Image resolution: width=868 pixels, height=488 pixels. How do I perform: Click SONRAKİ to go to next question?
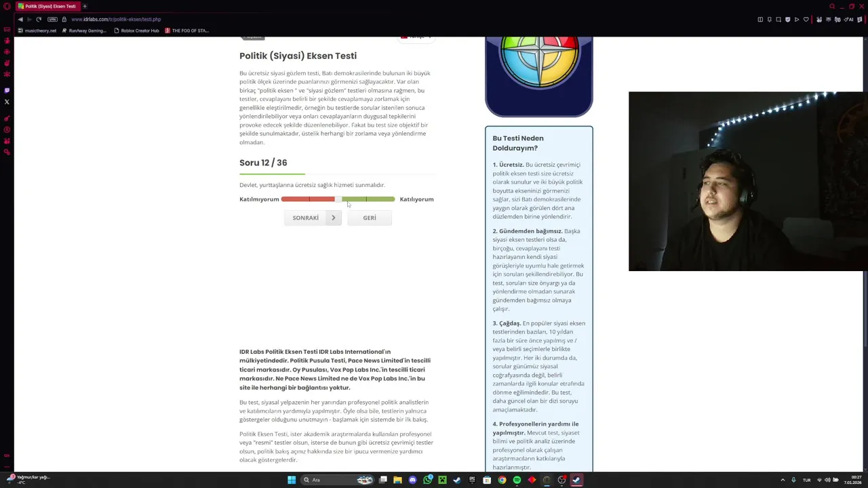313,218
